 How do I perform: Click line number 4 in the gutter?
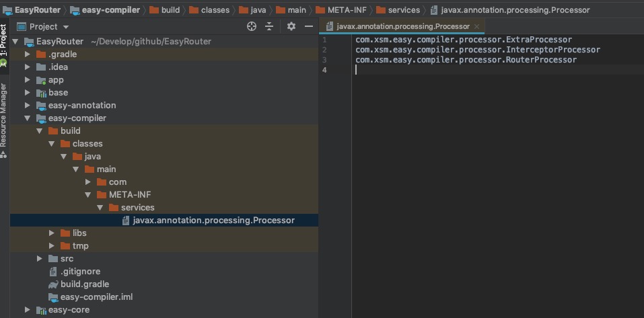coord(324,70)
